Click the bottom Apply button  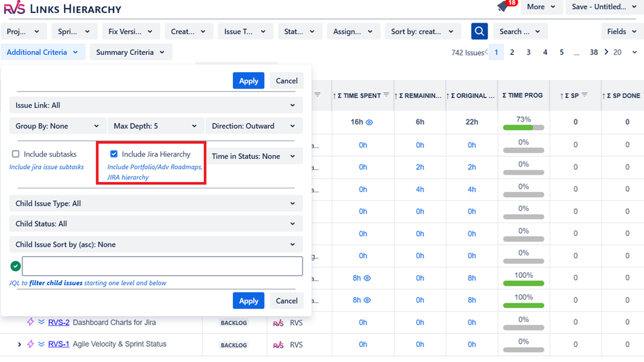click(248, 301)
